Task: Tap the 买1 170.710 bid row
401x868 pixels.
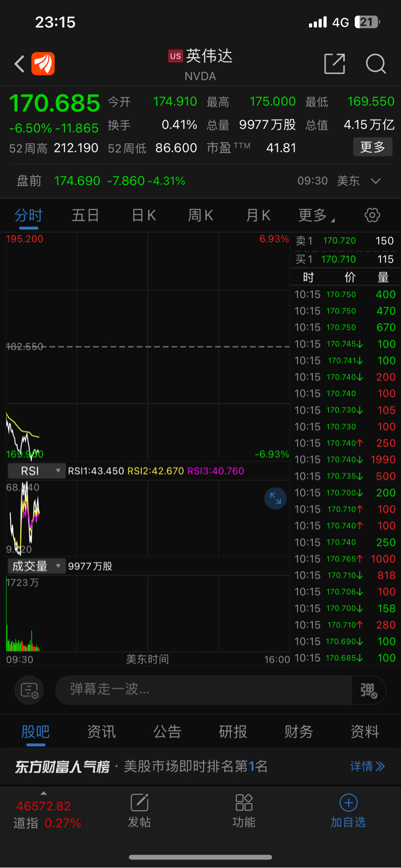Action: coord(345,259)
